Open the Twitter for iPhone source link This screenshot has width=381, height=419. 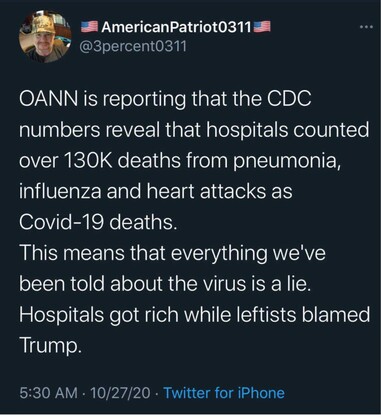(x=224, y=393)
